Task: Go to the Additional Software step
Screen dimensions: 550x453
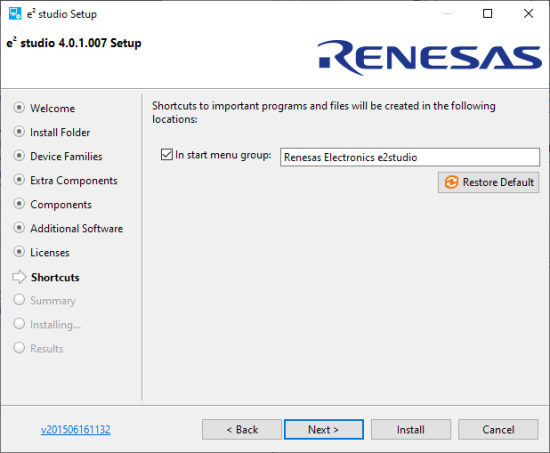Action: [76, 228]
